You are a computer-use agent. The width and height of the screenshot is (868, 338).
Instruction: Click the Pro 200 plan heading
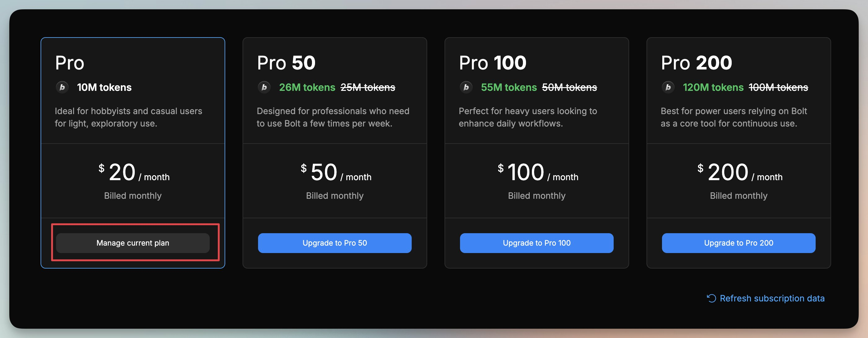coord(696,63)
